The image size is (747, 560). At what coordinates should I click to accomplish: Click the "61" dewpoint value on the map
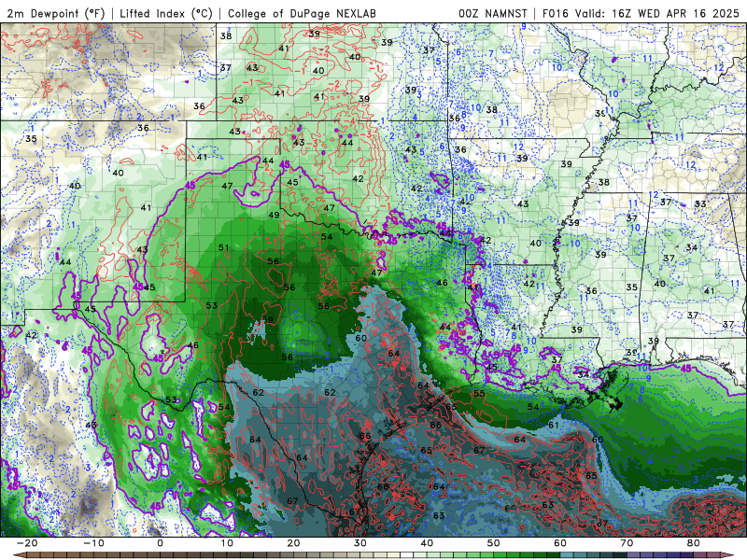[x=554, y=425]
